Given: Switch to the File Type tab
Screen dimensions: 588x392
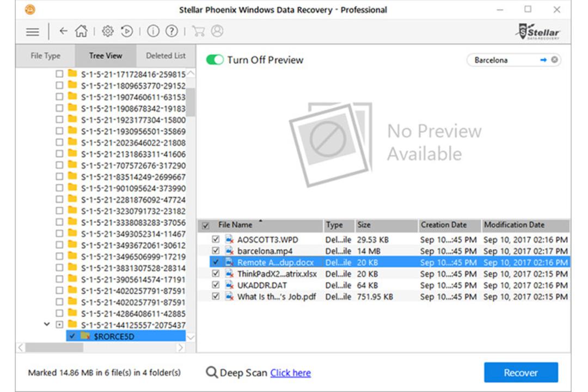Looking at the screenshot, I should pos(45,56).
